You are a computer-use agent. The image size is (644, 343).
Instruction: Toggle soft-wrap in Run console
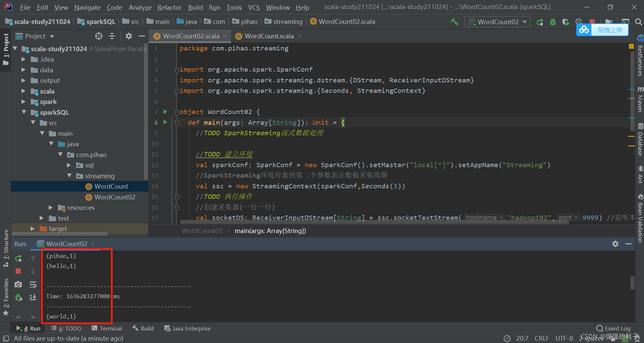pyautogui.click(x=33, y=284)
